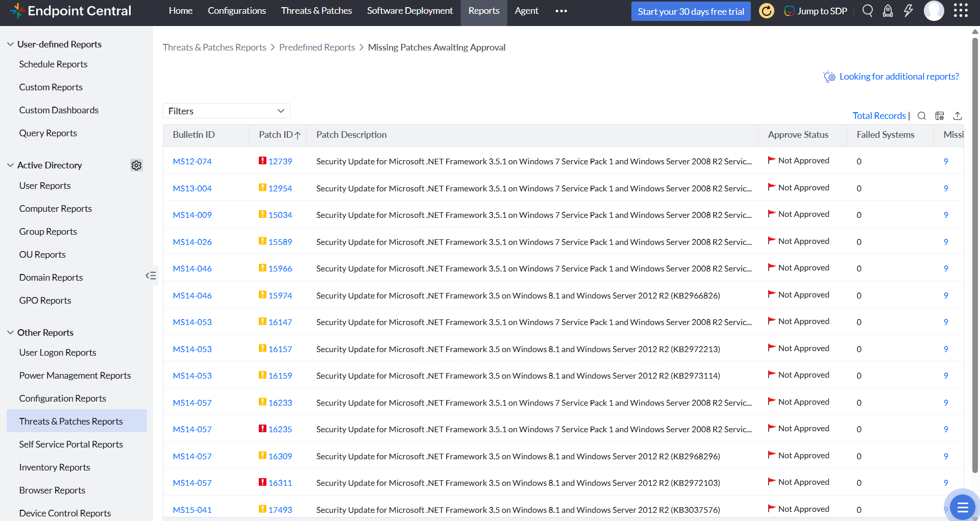The width and height of the screenshot is (980, 521).
Task: Click the Active Directory settings gear
Action: point(136,165)
